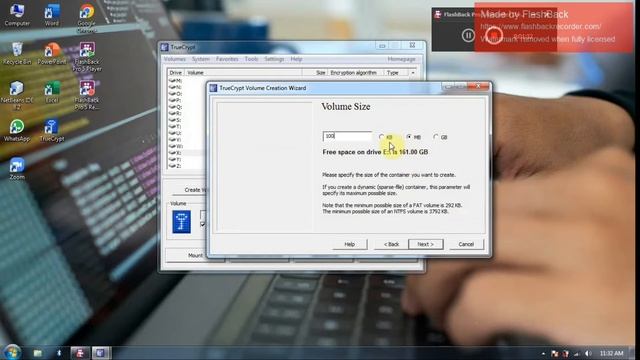Open the PowerPoint desktop shortcut
The width and height of the screenshot is (640, 360).
(x=52, y=53)
